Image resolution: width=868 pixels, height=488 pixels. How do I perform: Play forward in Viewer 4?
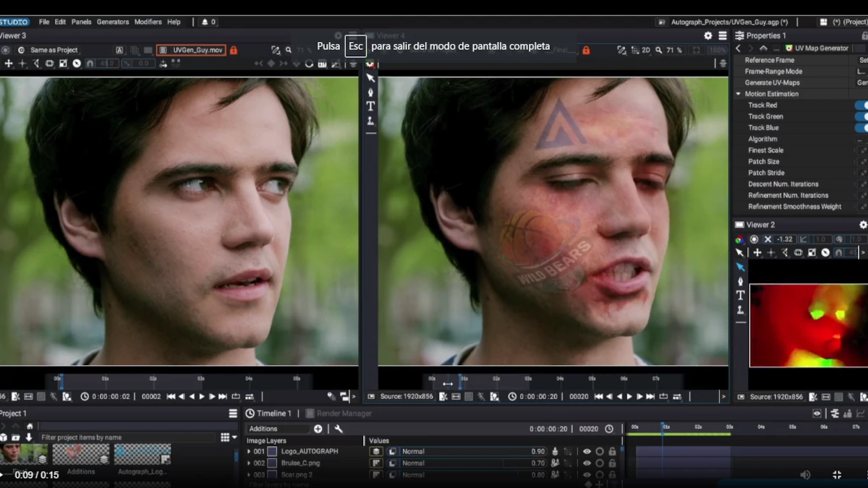629,396
